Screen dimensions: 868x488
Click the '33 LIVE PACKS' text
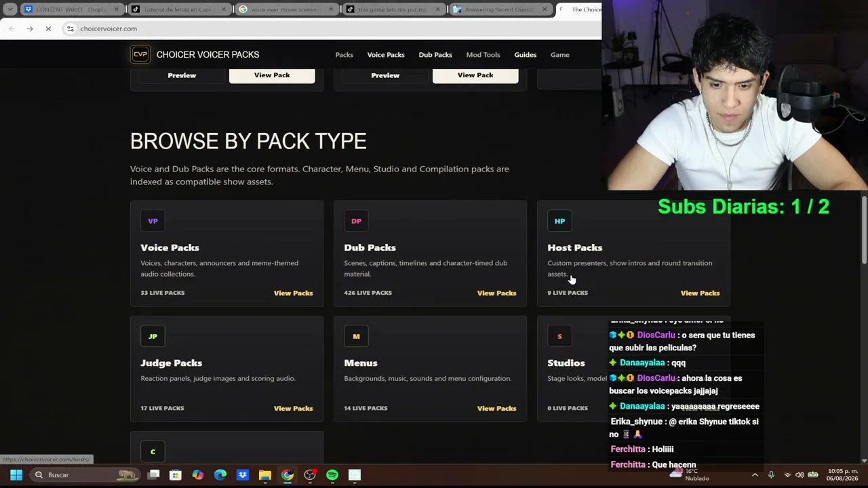coord(163,293)
